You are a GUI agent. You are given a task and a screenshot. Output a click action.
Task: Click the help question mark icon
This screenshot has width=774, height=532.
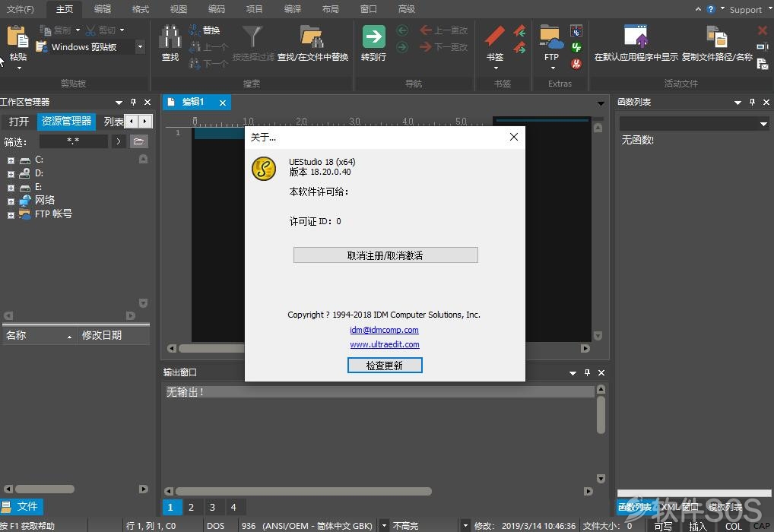[711, 9]
